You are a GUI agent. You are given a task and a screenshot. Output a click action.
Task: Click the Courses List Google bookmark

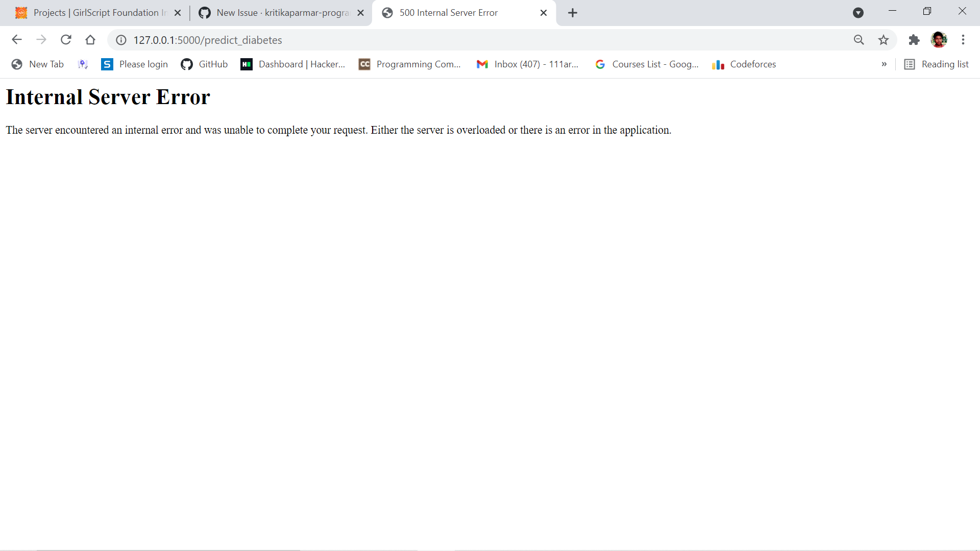pyautogui.click(x=646, y=64)
